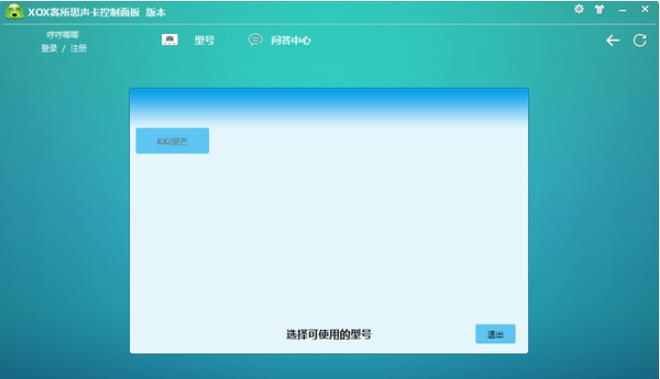This screenshot has height=379, width=660.
Task: Click the sound card icon beside 型号
Action: tap(170, 40)
